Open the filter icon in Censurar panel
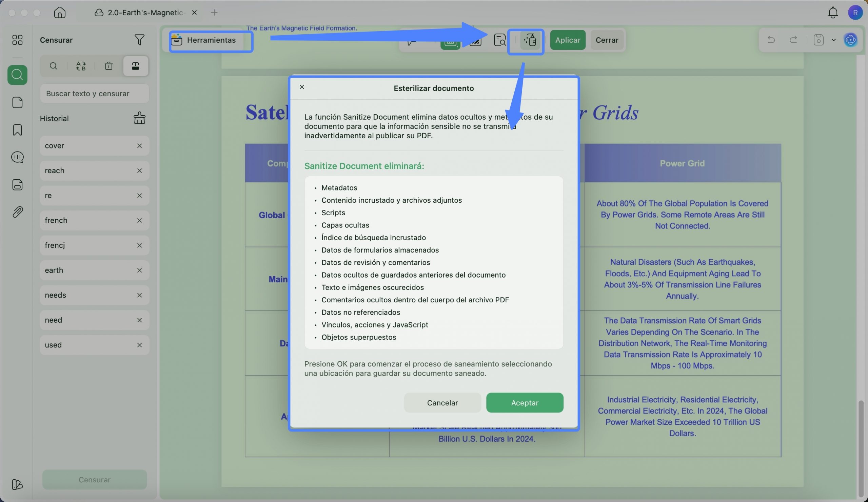This screenshot has width=868, height=502. [139, 40]
